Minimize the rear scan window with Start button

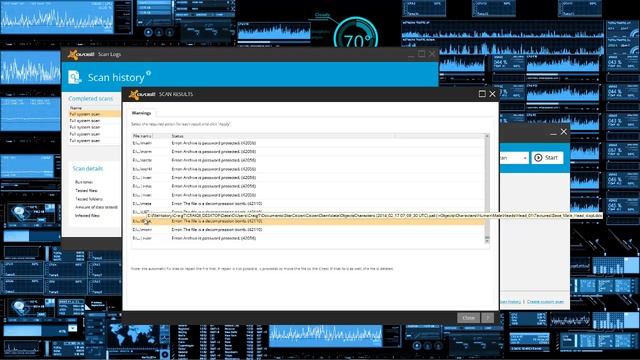click(x=553, y=133)
